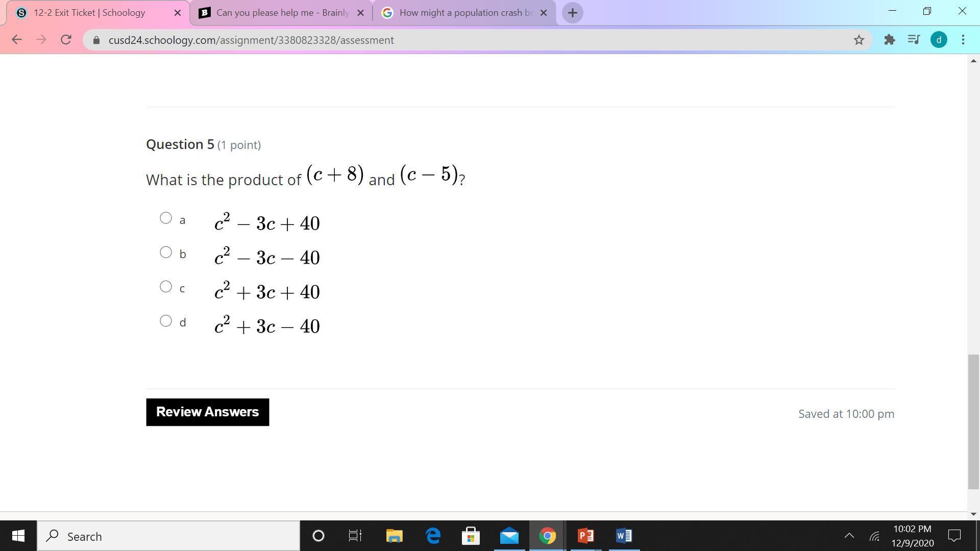Select answer option a radio button

(x=165, y=218)
